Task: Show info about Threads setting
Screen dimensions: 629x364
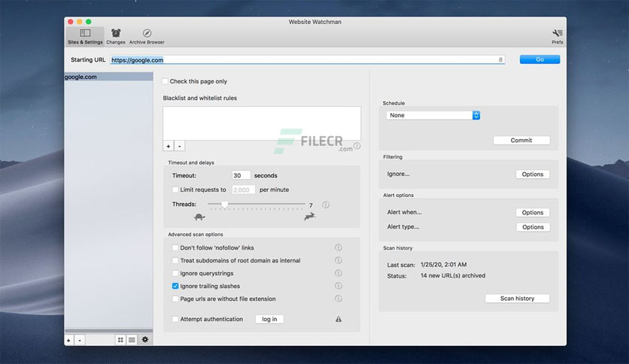Action: (326, 205)
